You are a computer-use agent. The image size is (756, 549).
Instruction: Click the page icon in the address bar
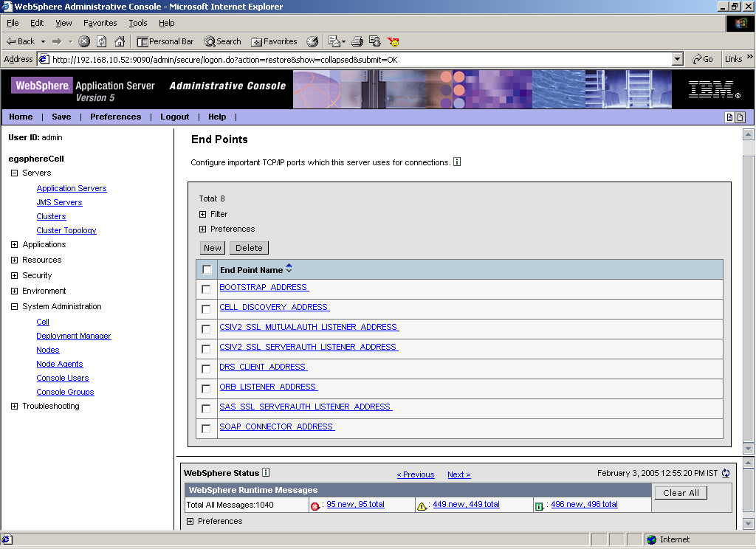click(44, 59)
